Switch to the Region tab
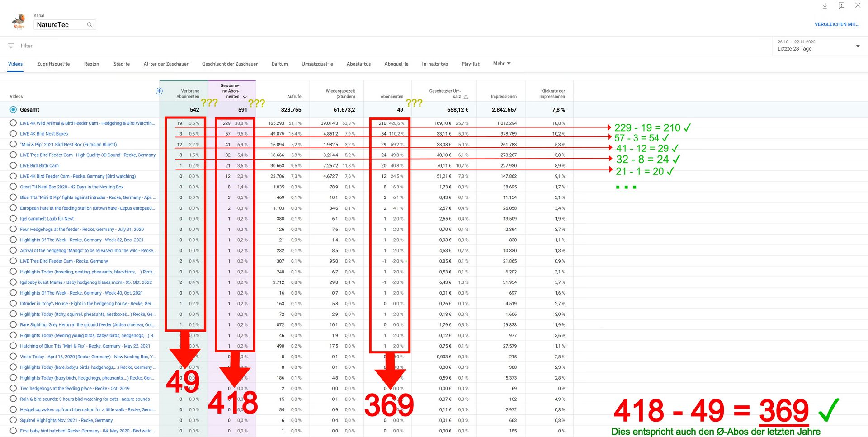The height and width of the screenshot is (437, 868). coord(91,64)
